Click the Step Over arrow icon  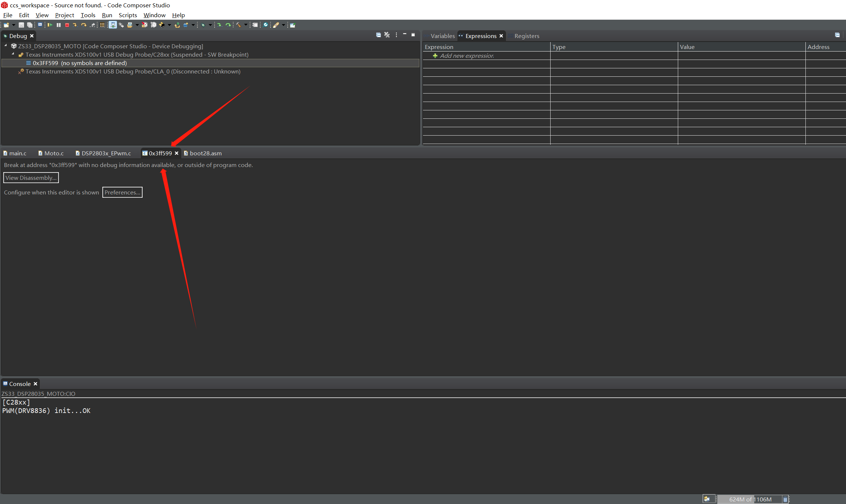(84, 25)
